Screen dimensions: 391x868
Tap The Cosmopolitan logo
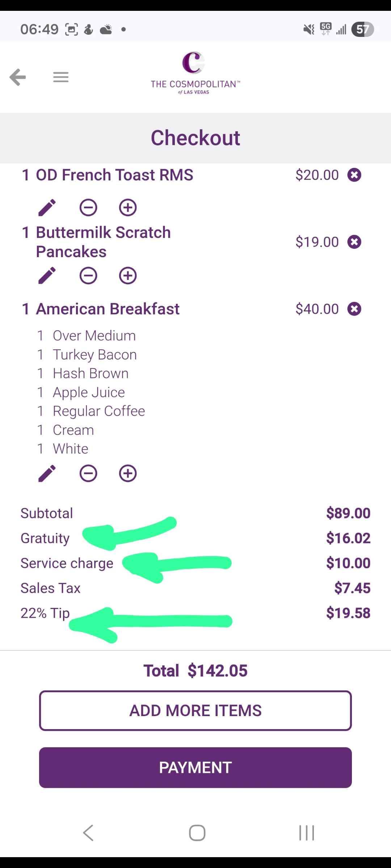point(195,73)
